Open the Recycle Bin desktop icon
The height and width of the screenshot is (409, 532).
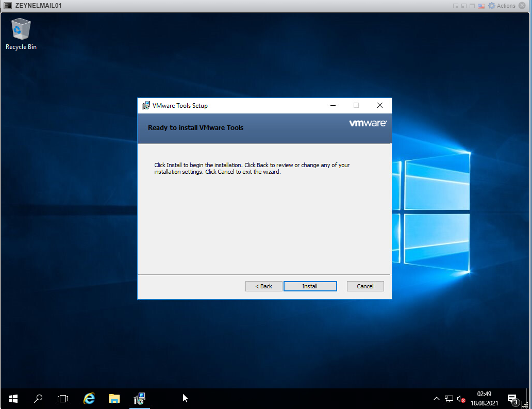click(x=21, y=34)
